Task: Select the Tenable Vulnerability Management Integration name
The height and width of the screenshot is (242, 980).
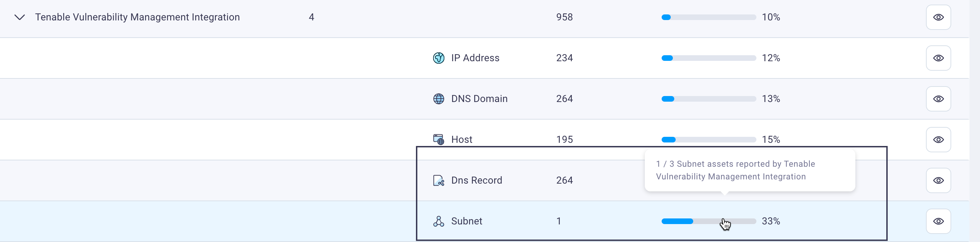Action: [x=137, y=17]
